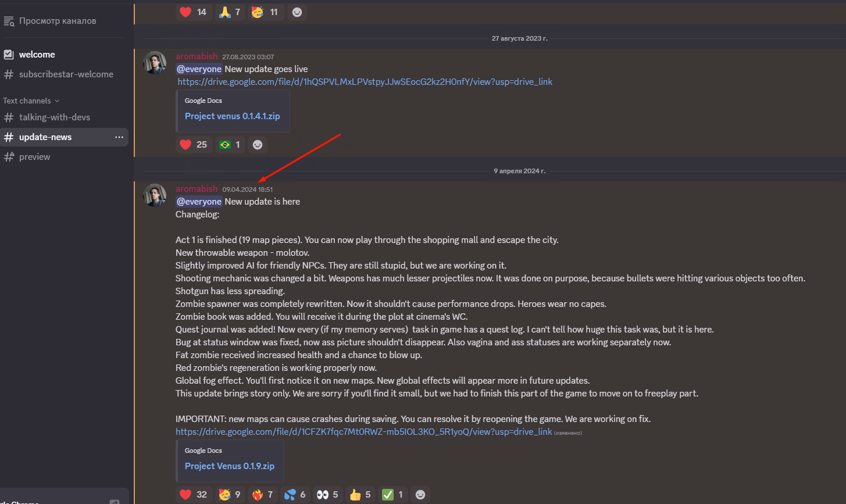
Task: Toggle party face reaction with count 11
Action: [x=266, y=12]
